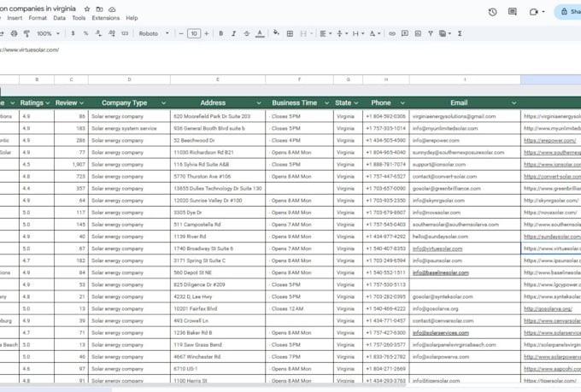This screenshot has height=392, width=581.
Task: Open the cell borders tool
Action: (x=290, y=33)
